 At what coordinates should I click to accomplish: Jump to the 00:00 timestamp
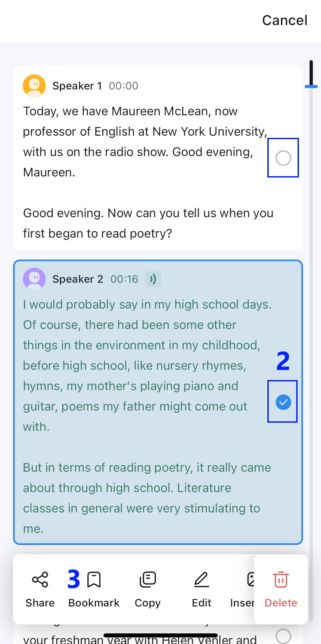(124, 86)
